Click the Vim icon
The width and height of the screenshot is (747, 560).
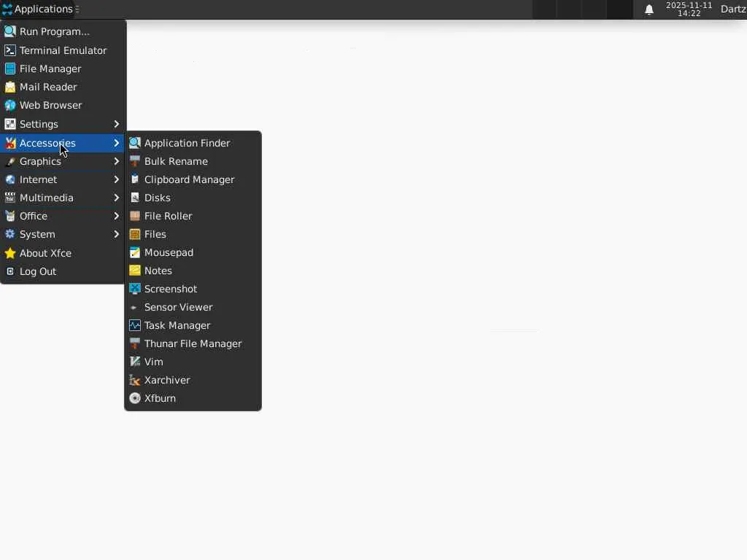135,362
